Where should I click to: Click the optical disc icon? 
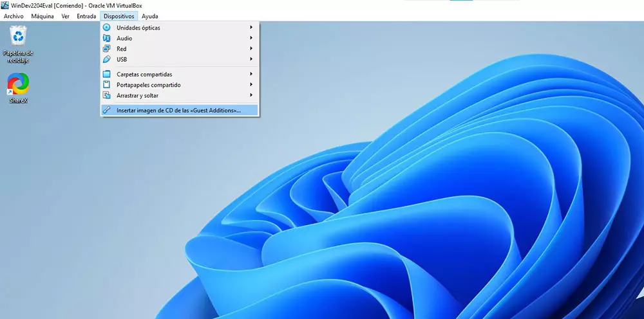pyautogui.click(x=106, y=28)
